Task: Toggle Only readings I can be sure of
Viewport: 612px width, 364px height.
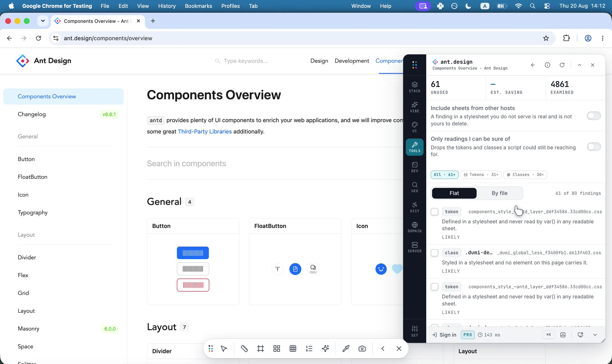Action: point(594,147)
